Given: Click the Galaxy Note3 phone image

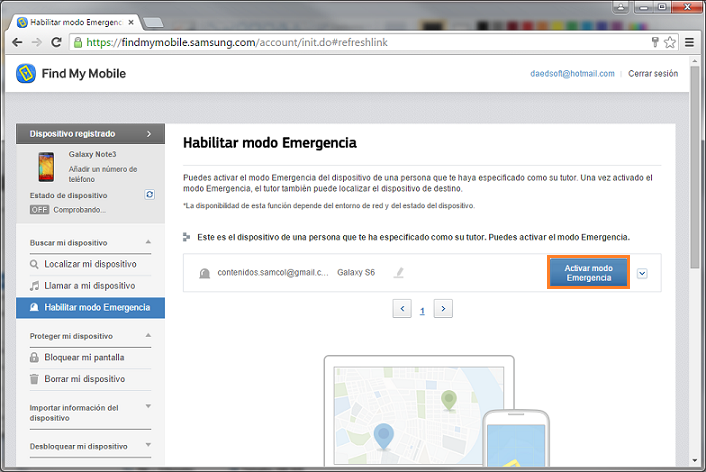Looking at the screenshot, I should (46, 167).
